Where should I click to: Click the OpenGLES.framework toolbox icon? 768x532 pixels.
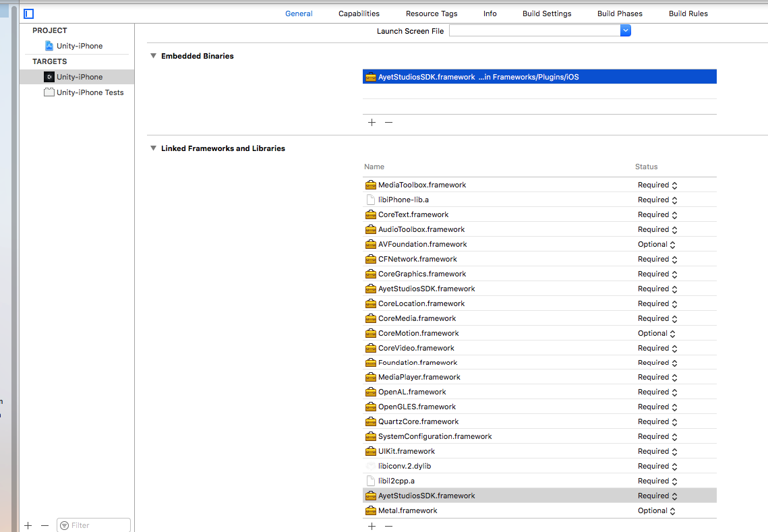point(371,407)
